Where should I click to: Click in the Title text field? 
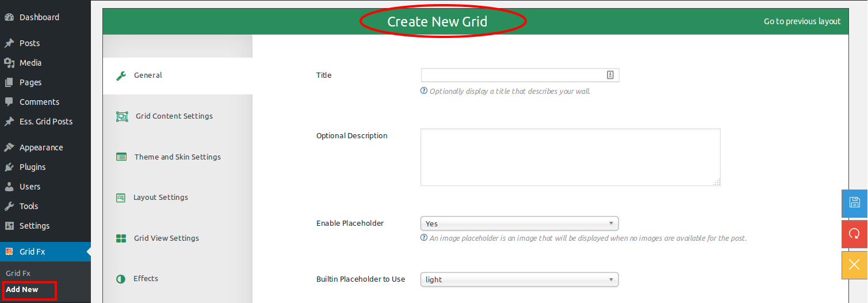[x=520, y=75]
